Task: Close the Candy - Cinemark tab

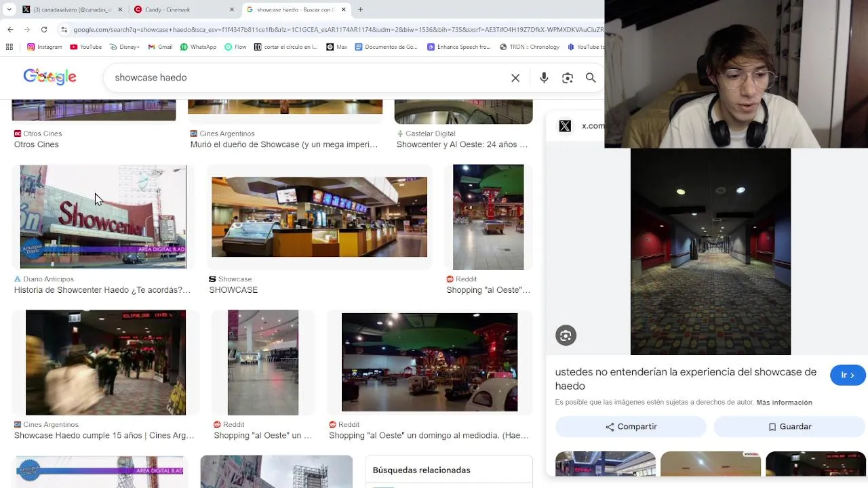Action: (231, 9)
